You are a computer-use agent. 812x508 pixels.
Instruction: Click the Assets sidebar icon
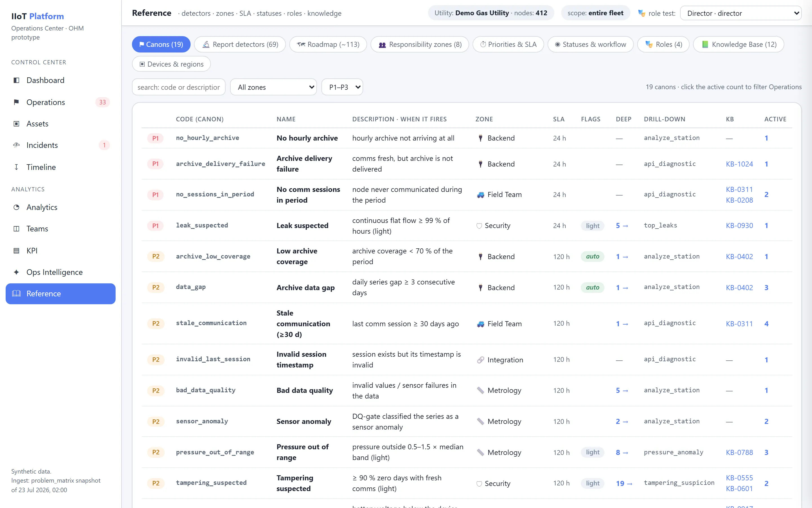[16, 124]
